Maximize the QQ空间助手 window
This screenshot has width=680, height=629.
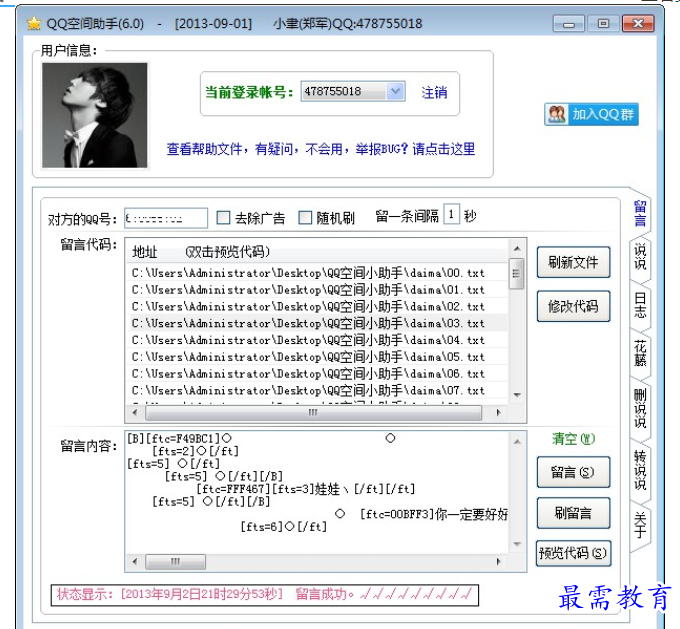coord(603,24)
